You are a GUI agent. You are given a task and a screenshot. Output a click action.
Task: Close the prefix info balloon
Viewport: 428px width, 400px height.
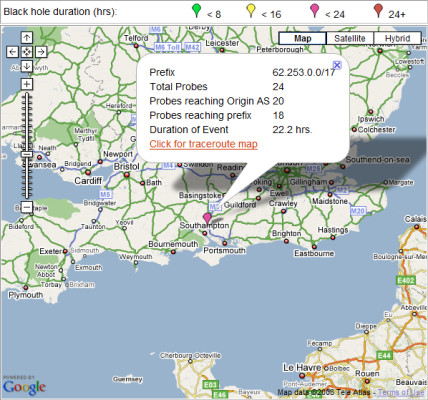point(337,65)
